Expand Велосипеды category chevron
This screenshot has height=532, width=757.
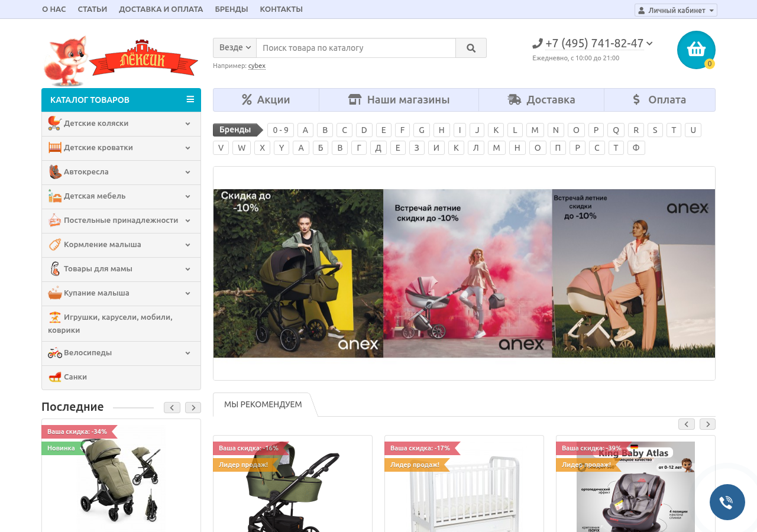tap(187, 353)
